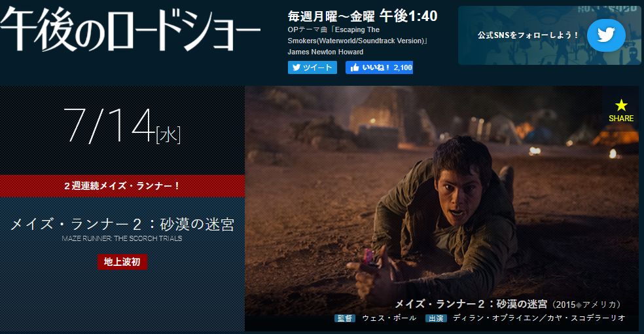644x334 pixels.
Task: Select the 公式SNSをフォローしよう banner text
Action: (528, 35)
